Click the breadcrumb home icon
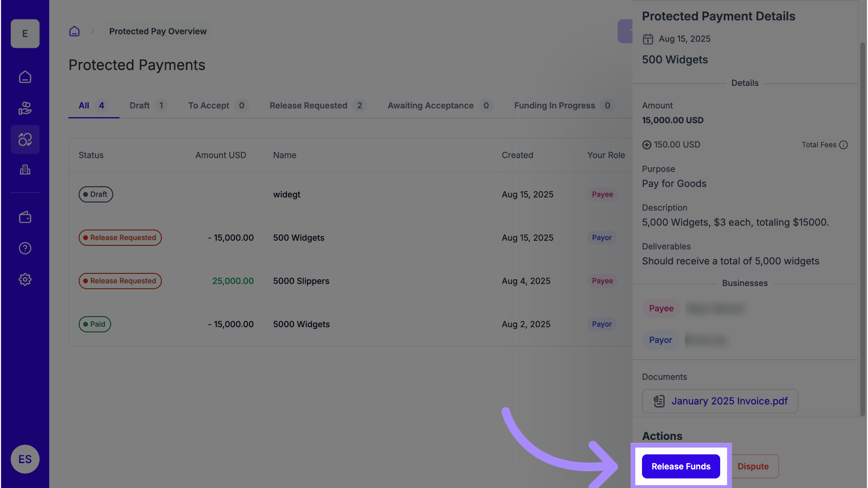This screenshot has height=488, width=868. 74,31
